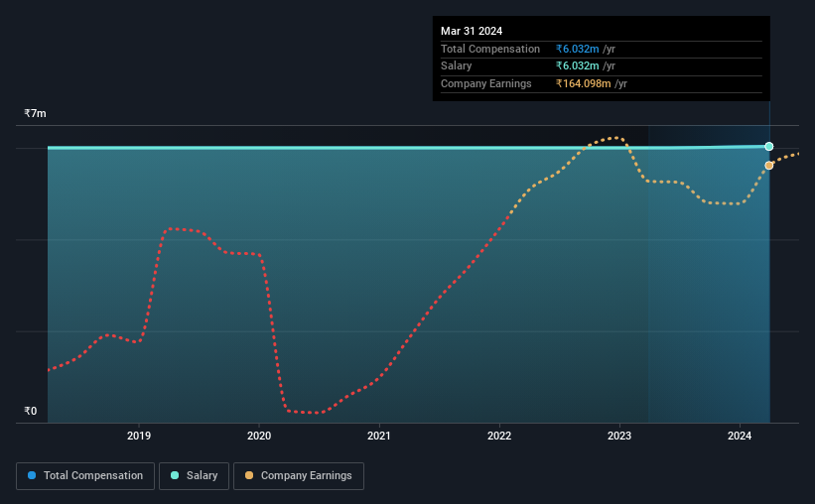This screenshot has height=504, width=815.
Task: Click the 2022 x-axis label
Action: pyautogui.click(x=499, y=436)
